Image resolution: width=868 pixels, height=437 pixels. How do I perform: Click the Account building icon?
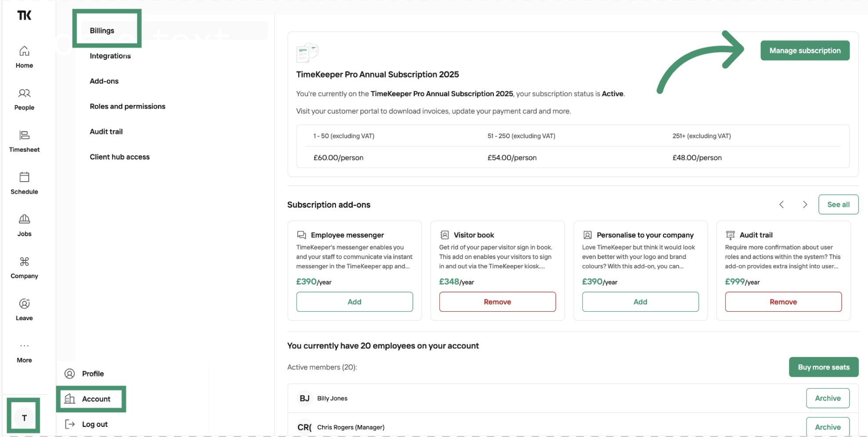[69, 399]
